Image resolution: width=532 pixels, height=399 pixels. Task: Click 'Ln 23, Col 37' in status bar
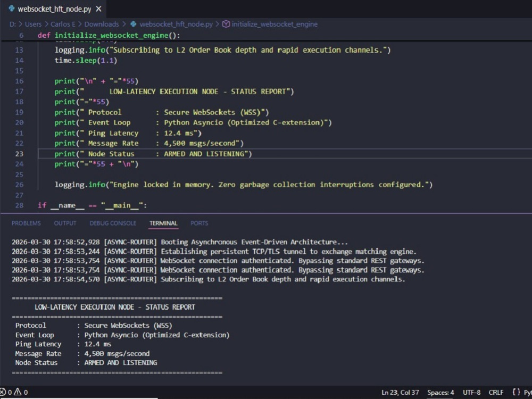[x=400, y=393]
